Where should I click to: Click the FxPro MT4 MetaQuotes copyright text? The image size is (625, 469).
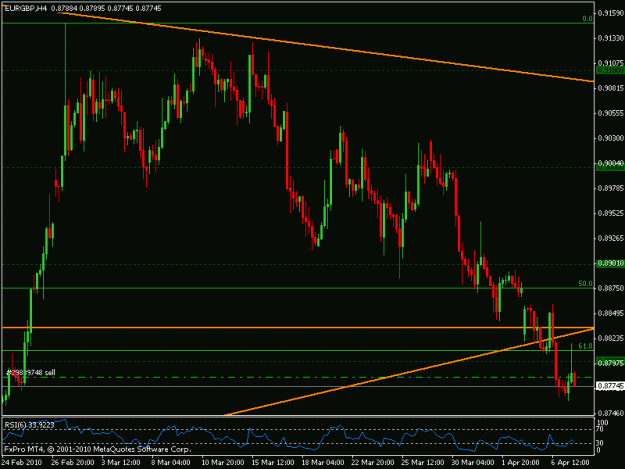coord(98,449)
